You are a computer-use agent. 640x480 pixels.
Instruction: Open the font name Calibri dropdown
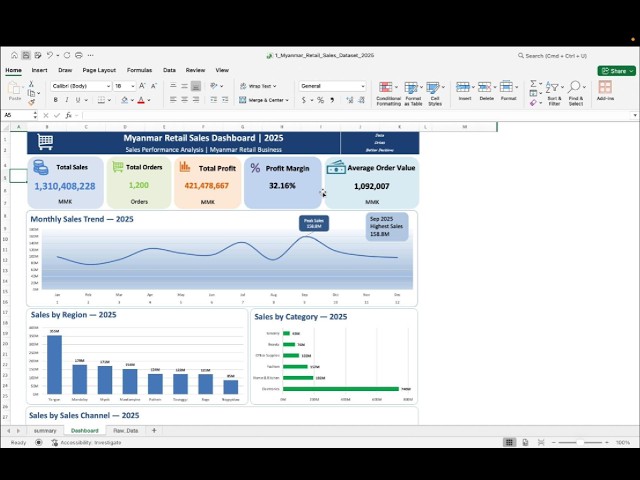(108, 86)
